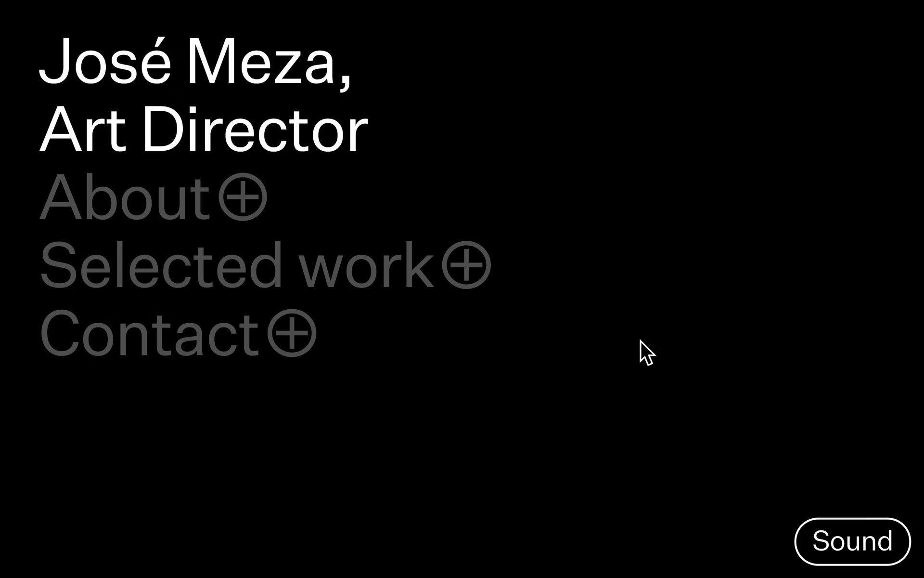The width and height of the screenshot is (924, 578).
Task: Click the "Art Director" title line
Action: pyautogui.click(x=204, y=130)
